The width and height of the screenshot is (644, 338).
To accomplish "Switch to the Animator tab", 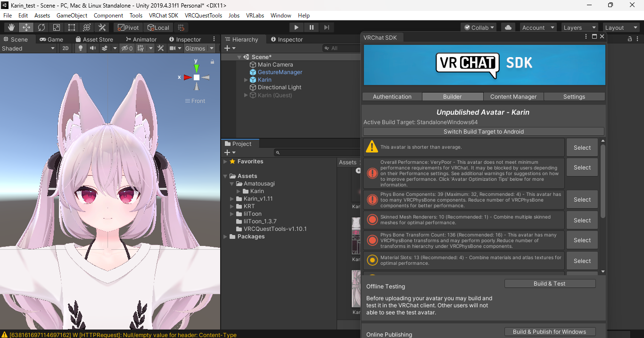I will 141,39.
